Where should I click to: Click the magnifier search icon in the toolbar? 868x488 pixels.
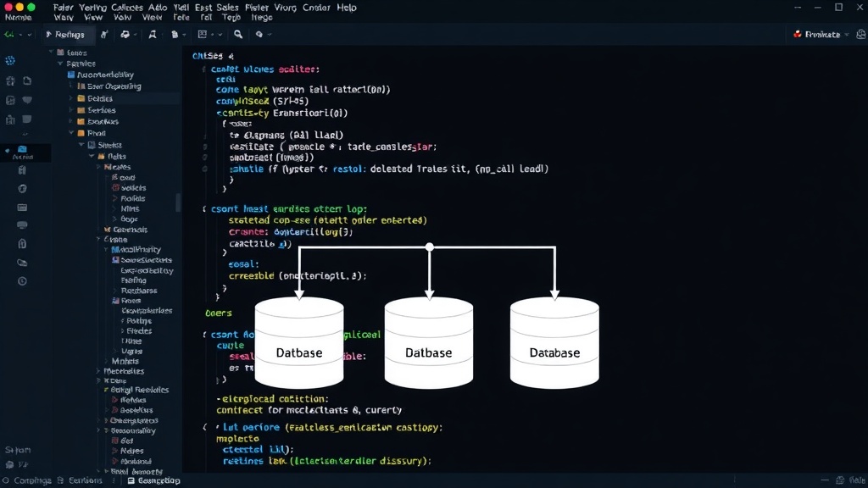tap(238, 34)
